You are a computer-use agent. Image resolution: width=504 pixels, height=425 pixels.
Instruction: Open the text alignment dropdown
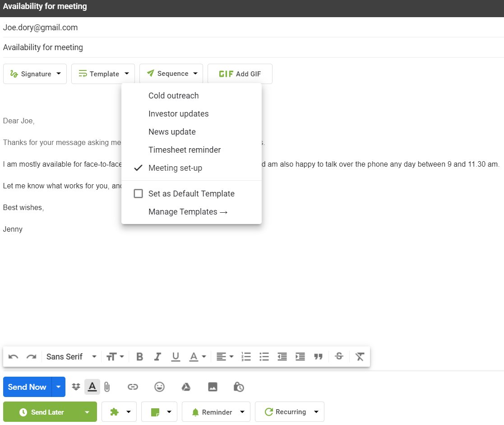point(225,357)
